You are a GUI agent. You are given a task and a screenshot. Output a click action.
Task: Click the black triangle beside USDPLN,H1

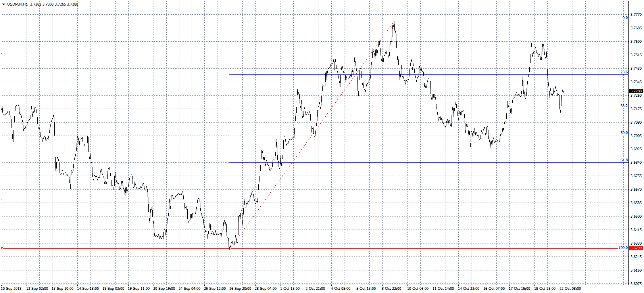click(4, 4)
